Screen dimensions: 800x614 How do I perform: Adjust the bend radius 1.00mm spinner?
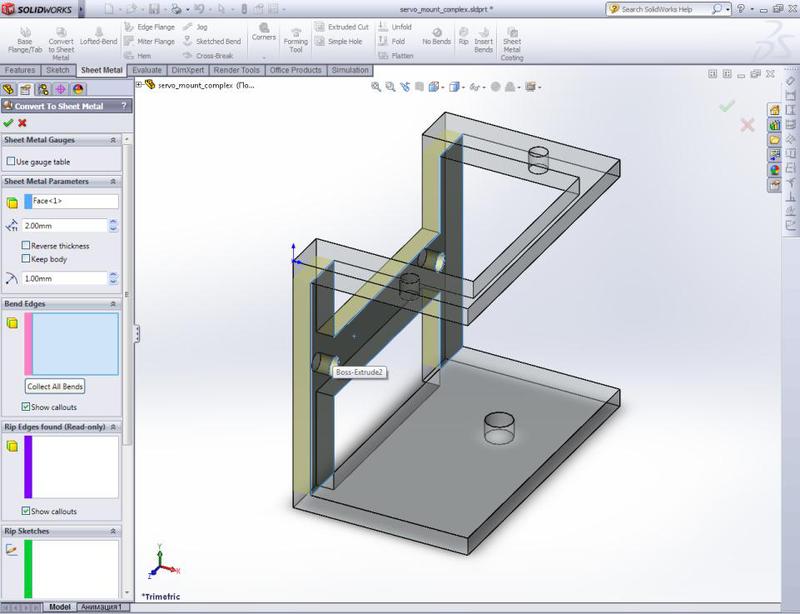coord(113,278)
